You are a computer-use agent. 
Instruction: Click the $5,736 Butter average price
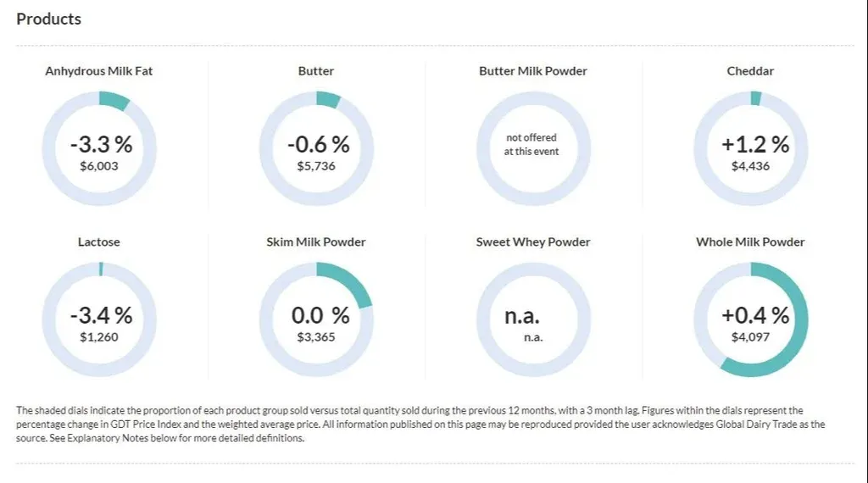(x=316, y=166)
